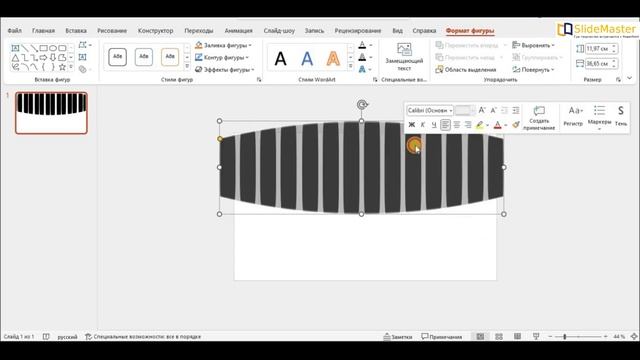The width and height of the screenshot is (640, 360).
Task: Toggle italic К in mini toolbar
Action: (x=423, y=124)
